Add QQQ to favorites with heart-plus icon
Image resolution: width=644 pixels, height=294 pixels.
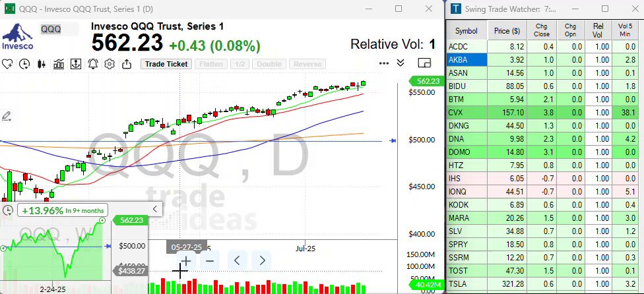[x=7, y=64]
